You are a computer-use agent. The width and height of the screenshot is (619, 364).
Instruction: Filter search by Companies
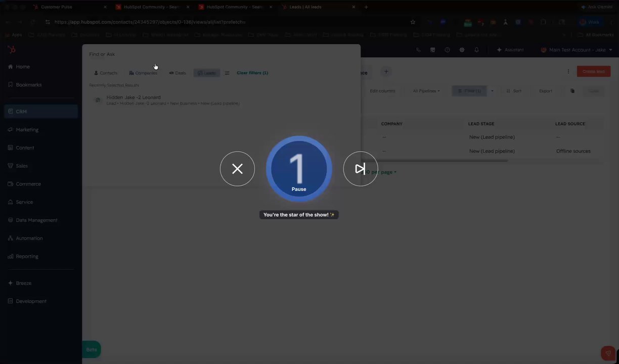pyautogui.click(x=143, y=73)
